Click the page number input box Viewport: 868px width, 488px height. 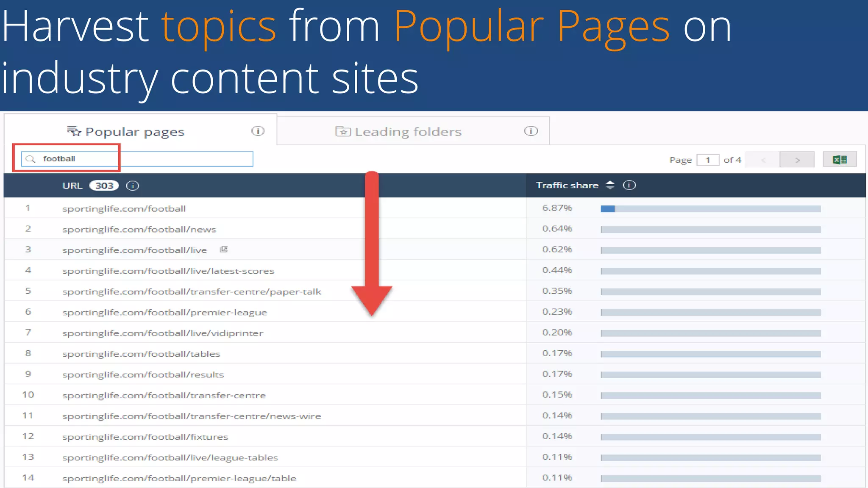coord(708,160)
